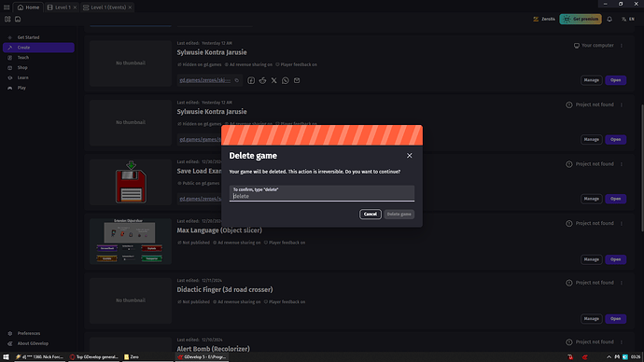Screen dimensions: 644x362
Task: Click the Max Language game thumbnail
Action: (x=131, y=242)
